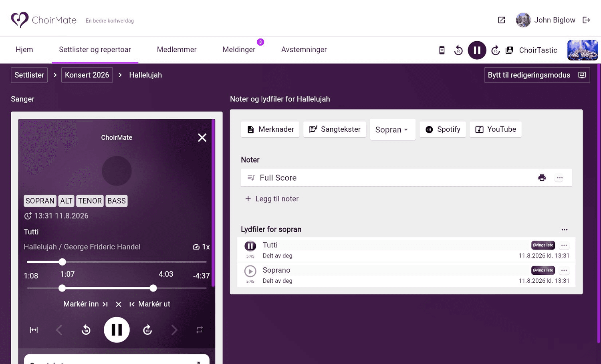
Task: Toggle the TENOR voice chip
Action: click(x=90, y=201)
